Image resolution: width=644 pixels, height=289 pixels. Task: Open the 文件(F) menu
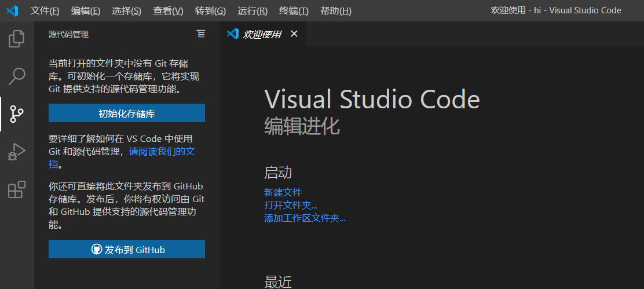pyautogui.click(x=45, y=11)
